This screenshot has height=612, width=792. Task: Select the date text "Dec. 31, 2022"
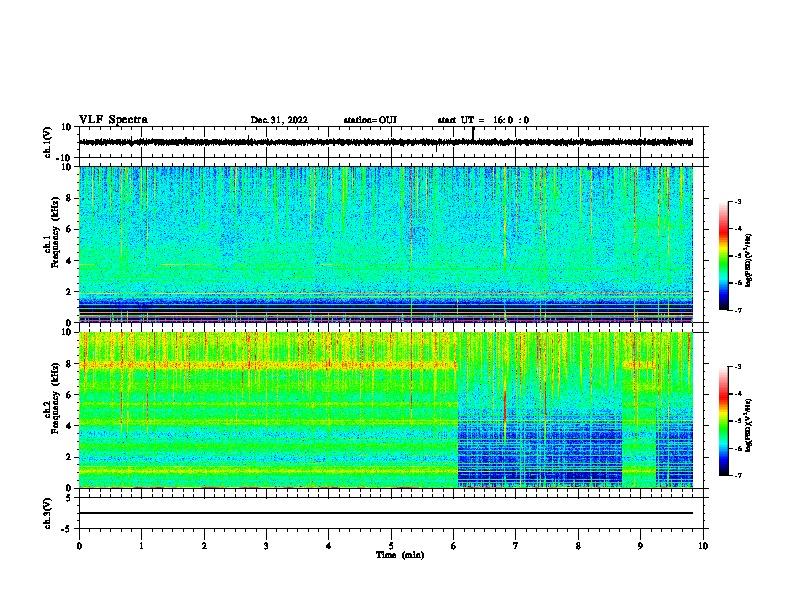click(279, 120)
